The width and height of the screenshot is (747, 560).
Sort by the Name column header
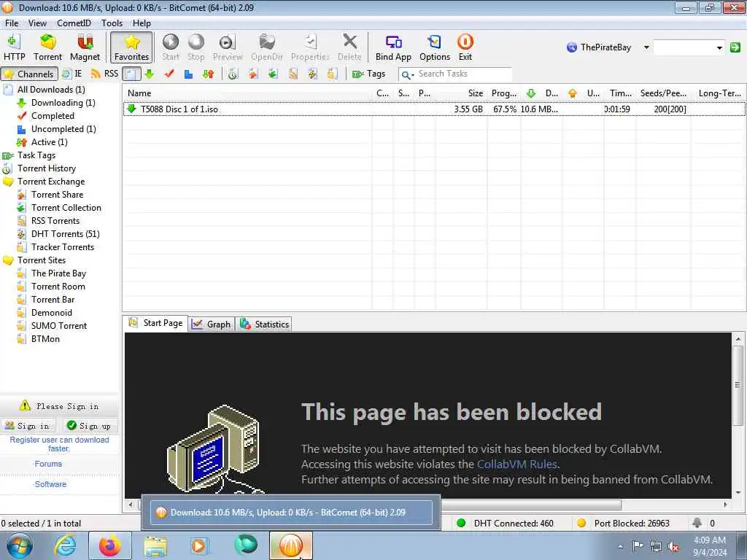247,93
